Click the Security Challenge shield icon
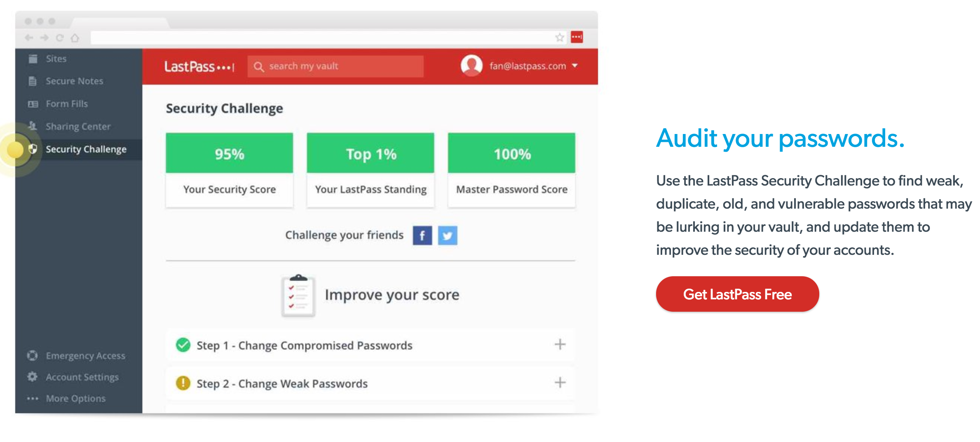The width and height of the screenshot is (980, 442). [33, 149]
